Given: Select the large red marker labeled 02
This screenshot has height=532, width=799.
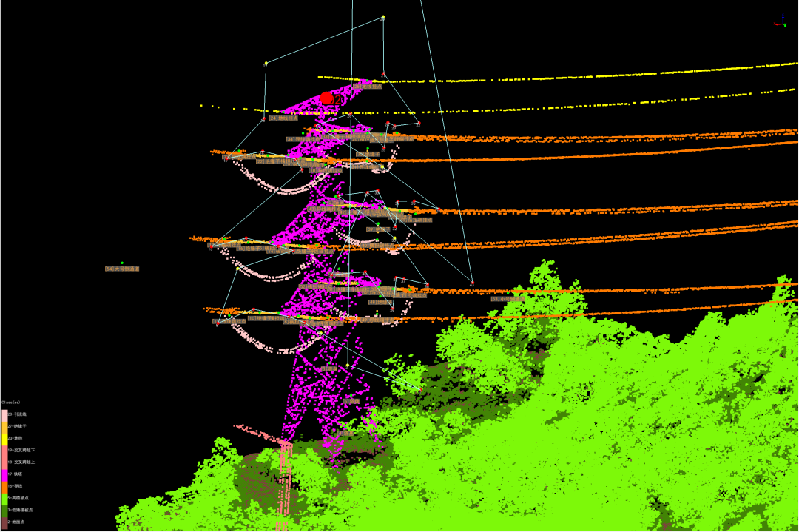Looking at the screenshot, I should tap(327, 98).
